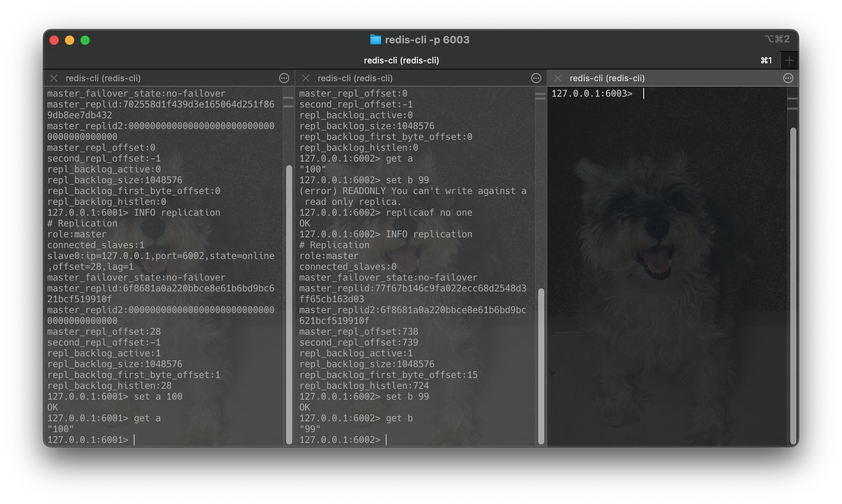This screenshot has width=842, height=504.
Task: Click the folder icon in the title bar
Action: click(x=375, y=39)
